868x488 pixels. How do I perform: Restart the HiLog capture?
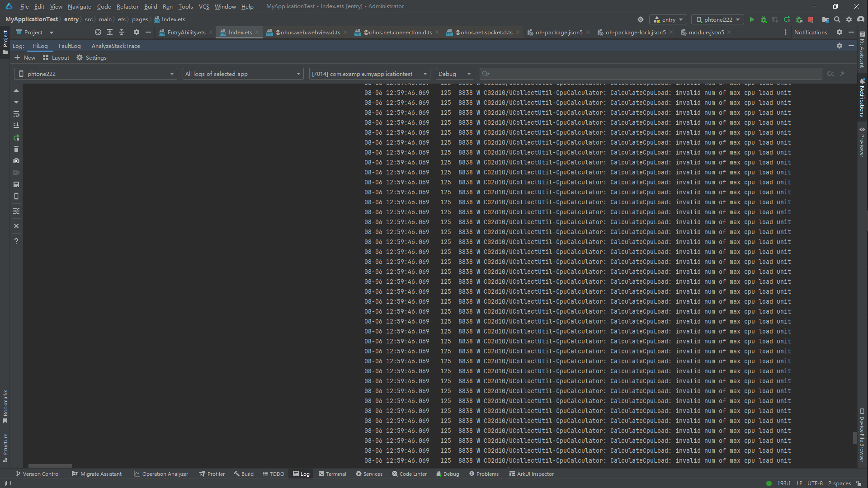click(x=16, y=137)
